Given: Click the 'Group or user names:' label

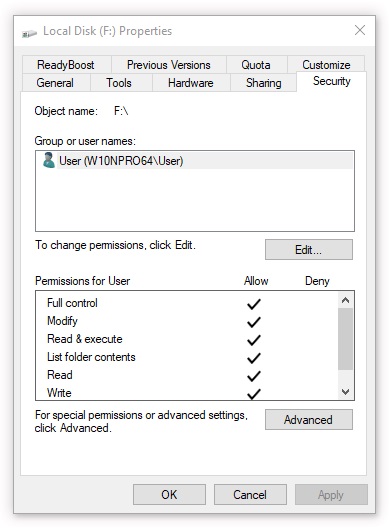Looking at the screenshot, I should 85,141.
